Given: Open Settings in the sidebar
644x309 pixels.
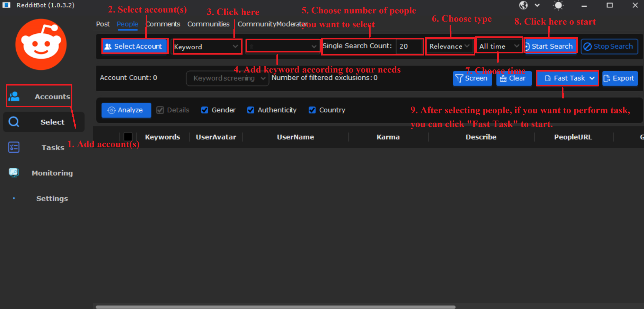Looking at the screenshot, I should (52, 199).
